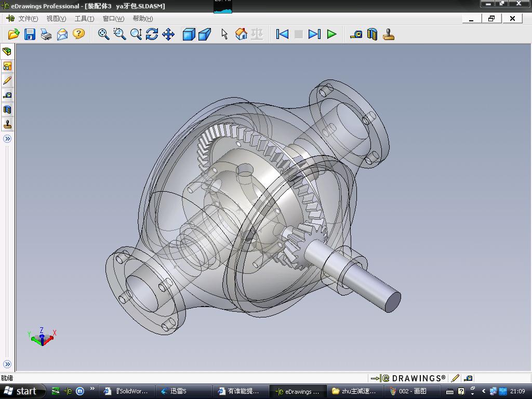Screen dimensions: 532x399
Task: Click the status bar measure icon
Action: 468,378
